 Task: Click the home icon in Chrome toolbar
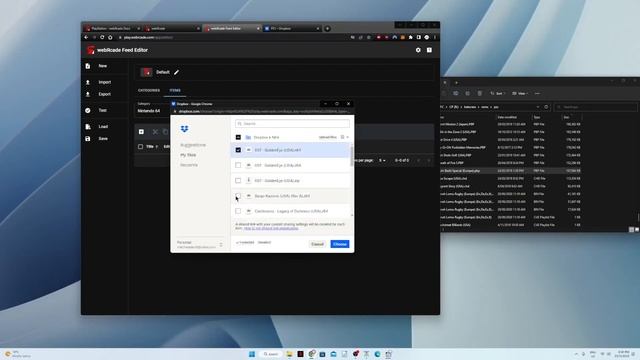110,37
